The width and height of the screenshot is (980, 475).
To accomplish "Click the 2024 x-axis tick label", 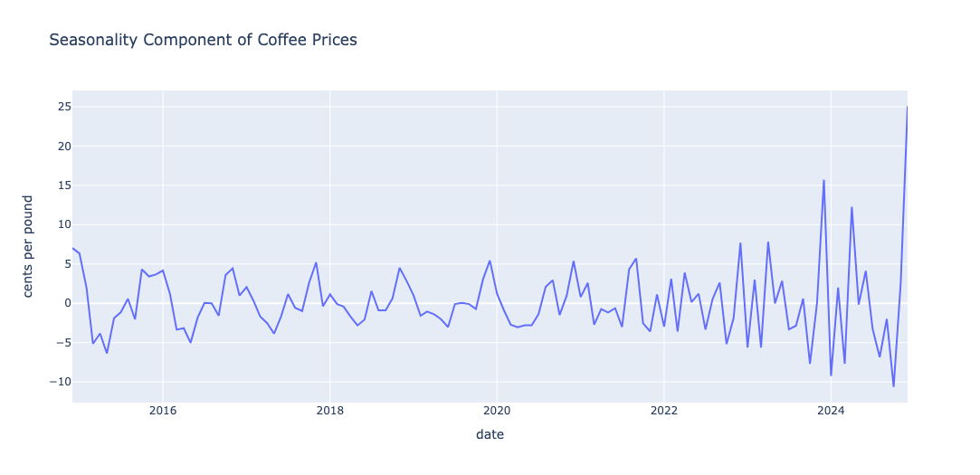I will tap(832, 412).
